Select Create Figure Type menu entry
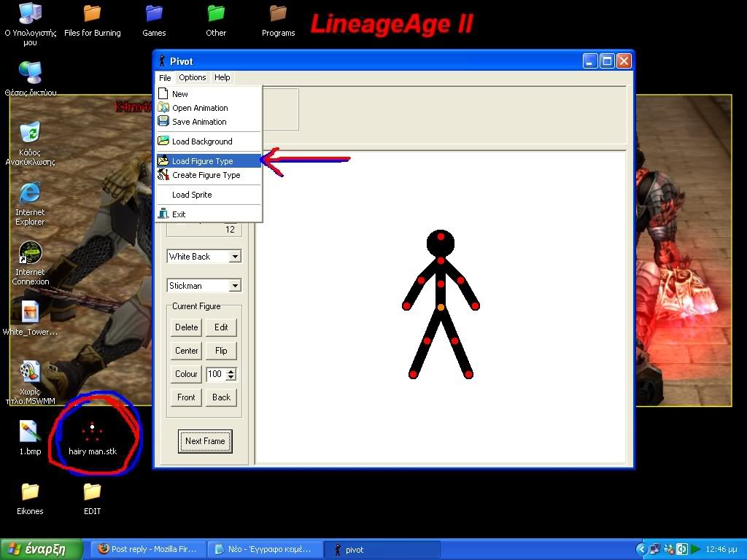The width and height of the screenshot is (747, 560). pos(206,175)
